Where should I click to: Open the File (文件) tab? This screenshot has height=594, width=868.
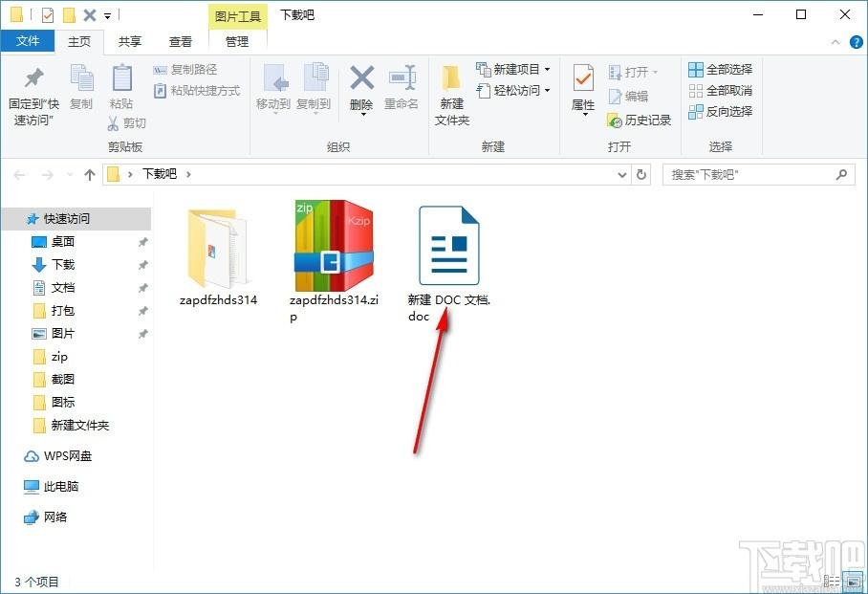[x=28, y=41]
